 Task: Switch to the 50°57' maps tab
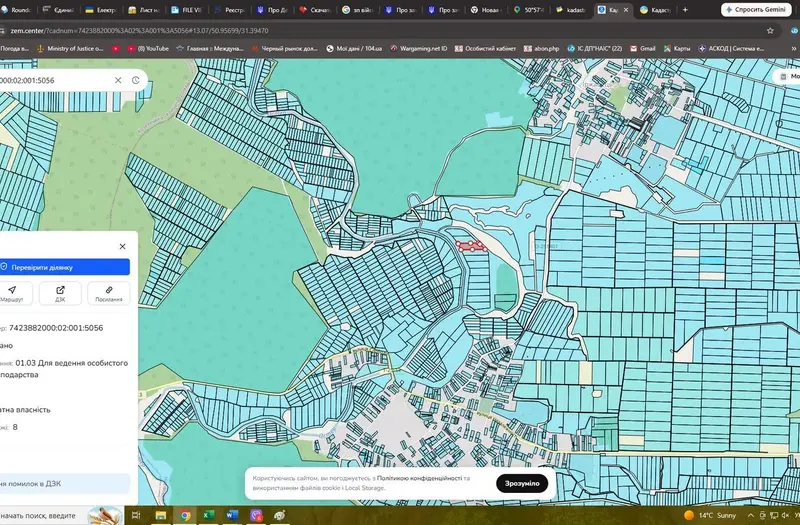coord(529,10)
